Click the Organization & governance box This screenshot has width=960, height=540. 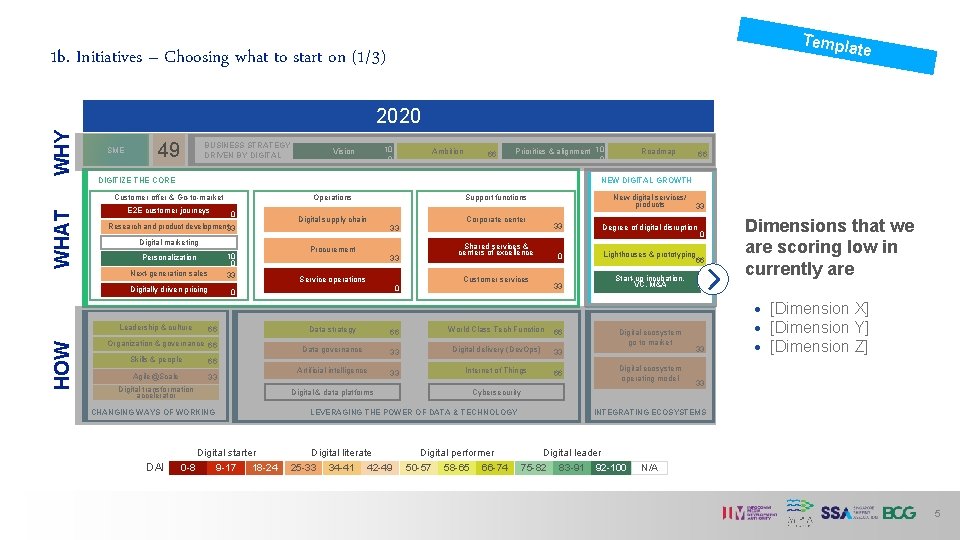coord(156,344)
